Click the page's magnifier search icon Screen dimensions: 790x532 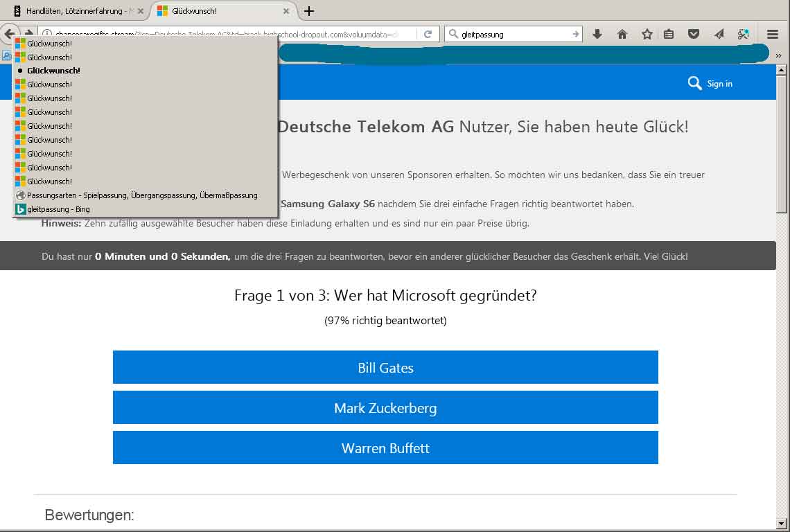pyautogui.click(x=694, y=83)
